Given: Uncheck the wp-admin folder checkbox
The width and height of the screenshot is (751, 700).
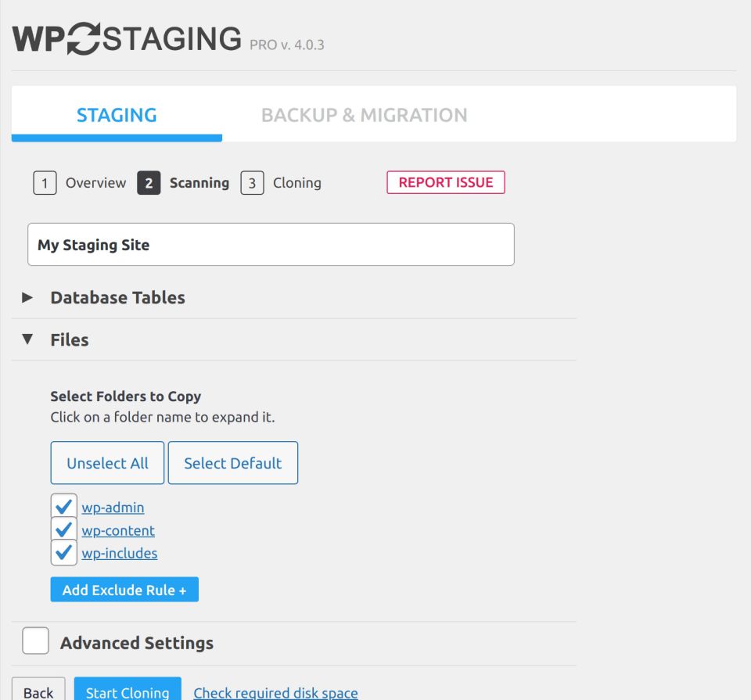Looking at the screenshot, I should (63, 507).
